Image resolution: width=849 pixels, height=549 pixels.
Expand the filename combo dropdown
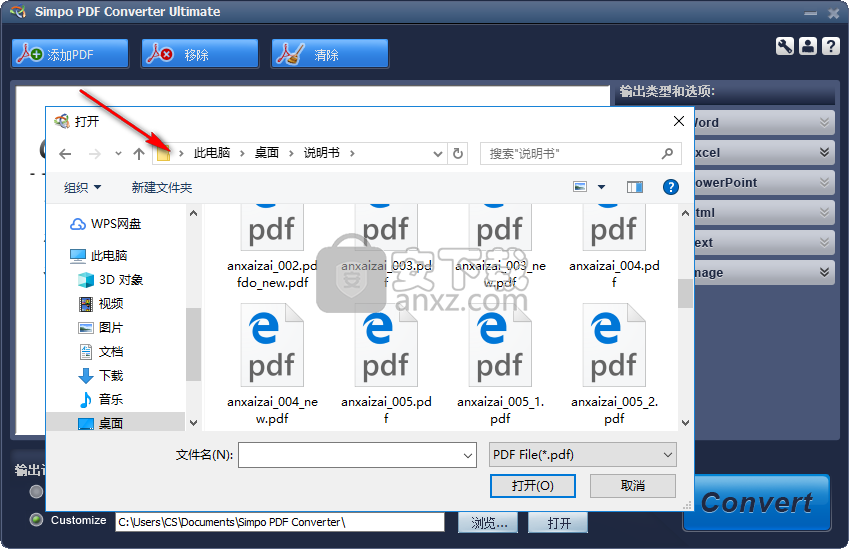coord(468,455)
